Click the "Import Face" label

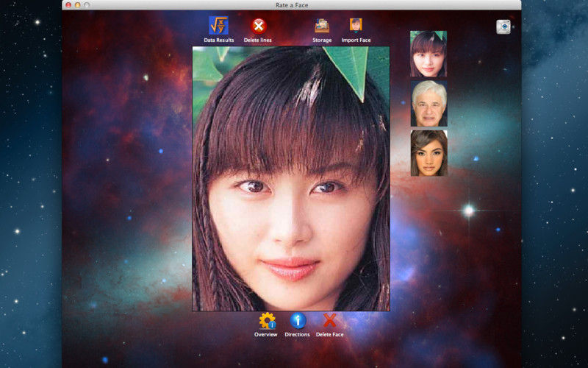[x=356, y=40]
